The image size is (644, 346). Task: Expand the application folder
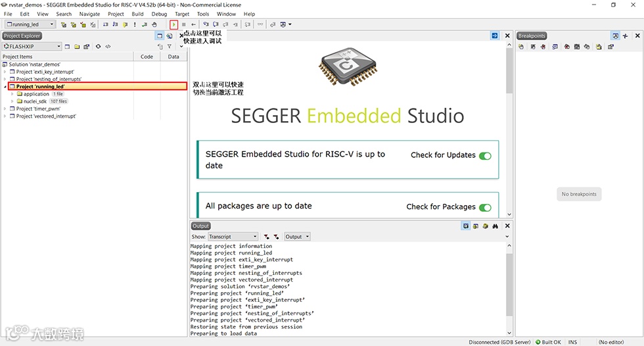pos(12,94)
